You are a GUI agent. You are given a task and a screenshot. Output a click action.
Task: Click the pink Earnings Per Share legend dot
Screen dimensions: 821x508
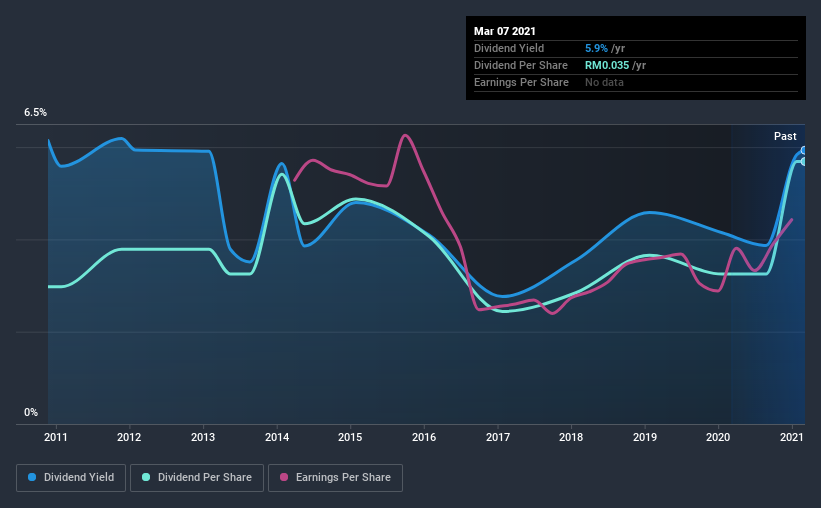(x=284, y=477)
